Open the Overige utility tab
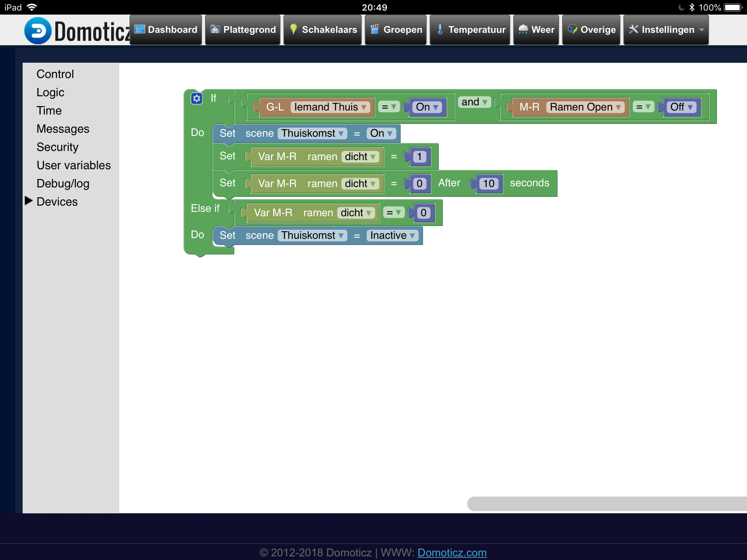The width and height of the screenshot is (747, 560). coord(591,30)
